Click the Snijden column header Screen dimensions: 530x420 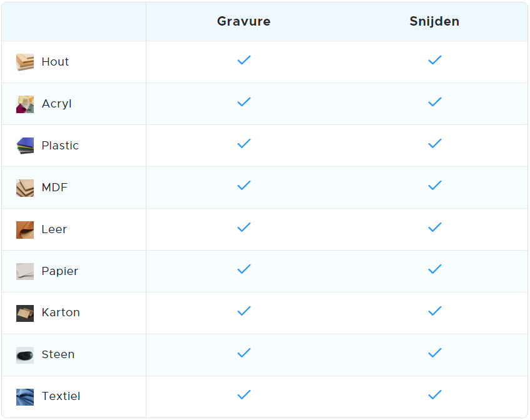point(434,21)
